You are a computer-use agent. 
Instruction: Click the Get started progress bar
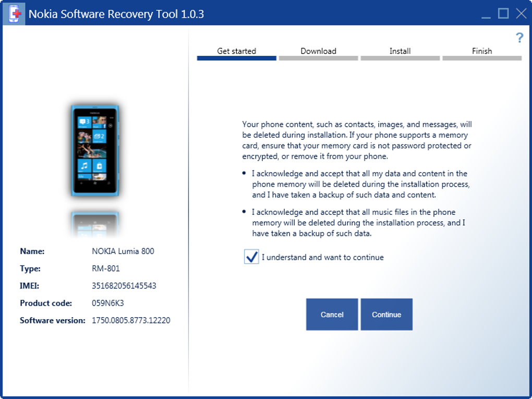pos(236,58)
